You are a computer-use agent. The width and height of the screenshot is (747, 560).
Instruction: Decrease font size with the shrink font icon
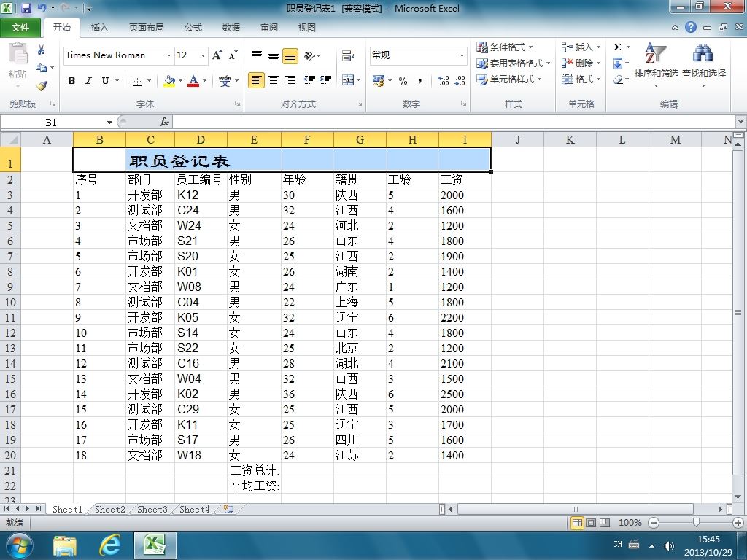233,55
